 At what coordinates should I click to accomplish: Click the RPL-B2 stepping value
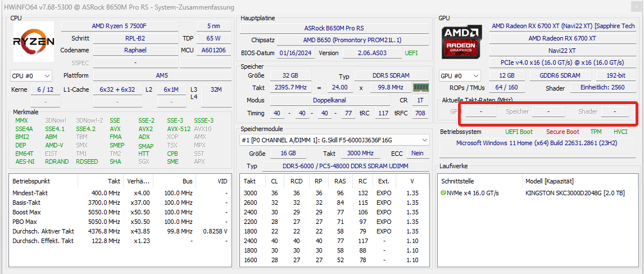click(135, 38)
